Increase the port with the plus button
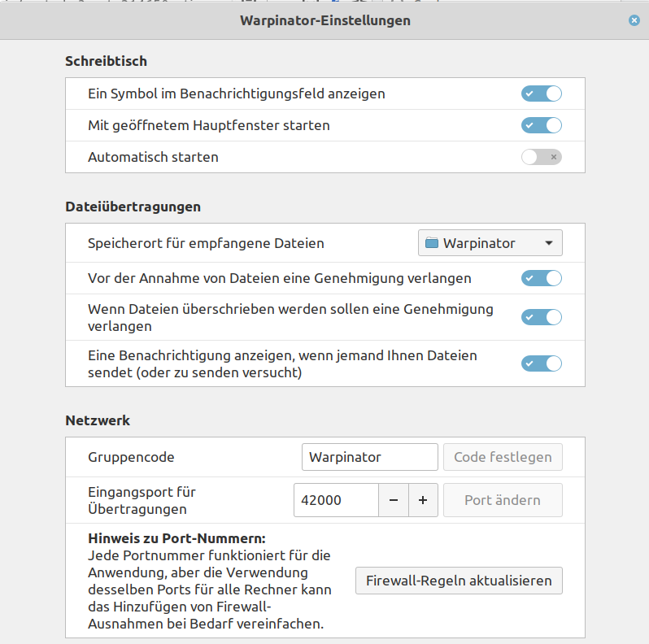This screenshot has height=644, width=649. pyautogui.click(x=423, y=500)
